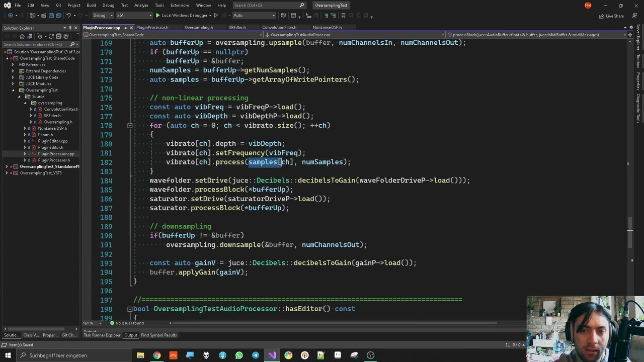
Task: Click the Windows Start button
Action: (8, 355)
